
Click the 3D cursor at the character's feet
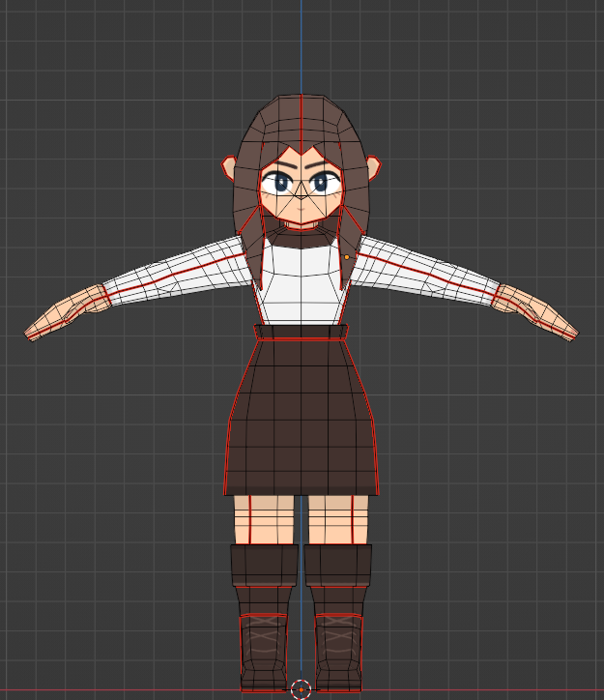pos(302,689)
